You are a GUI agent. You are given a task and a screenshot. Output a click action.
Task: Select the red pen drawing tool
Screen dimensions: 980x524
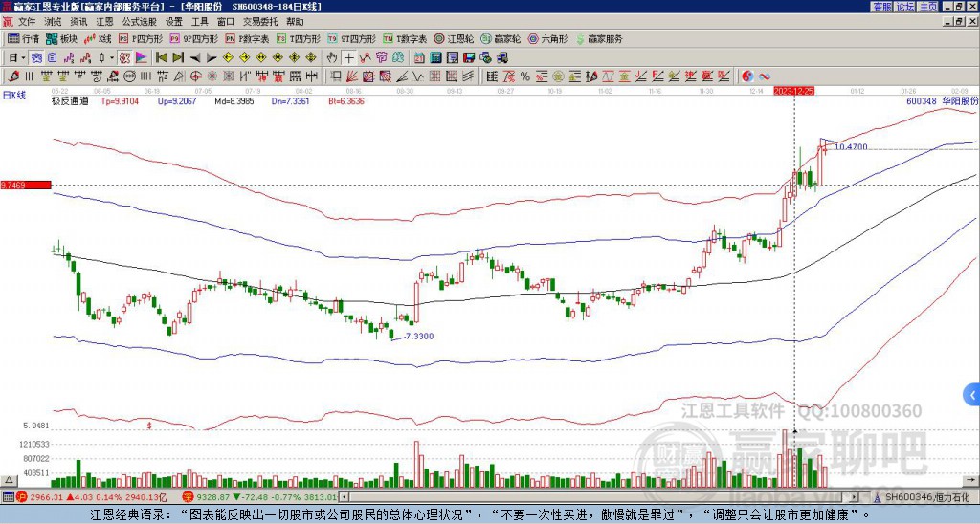pyautogui.click(x=12, y=76)
